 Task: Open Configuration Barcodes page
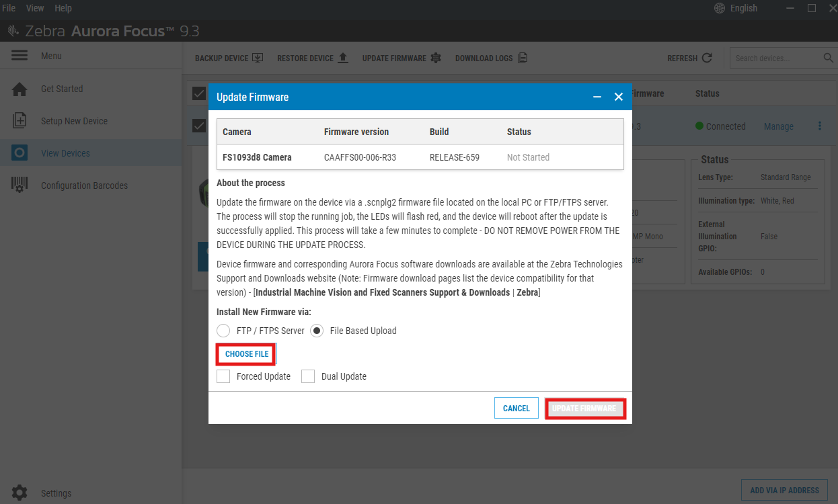coord(84,185)
